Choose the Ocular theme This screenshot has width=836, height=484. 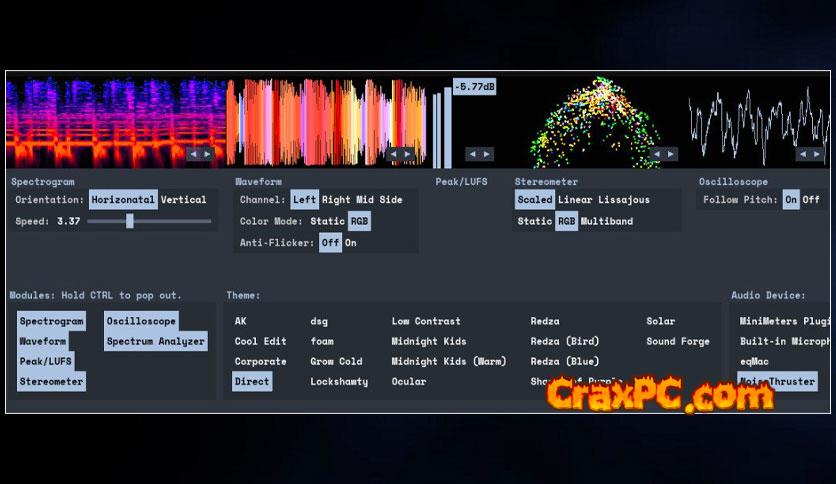tap(409, 382)
